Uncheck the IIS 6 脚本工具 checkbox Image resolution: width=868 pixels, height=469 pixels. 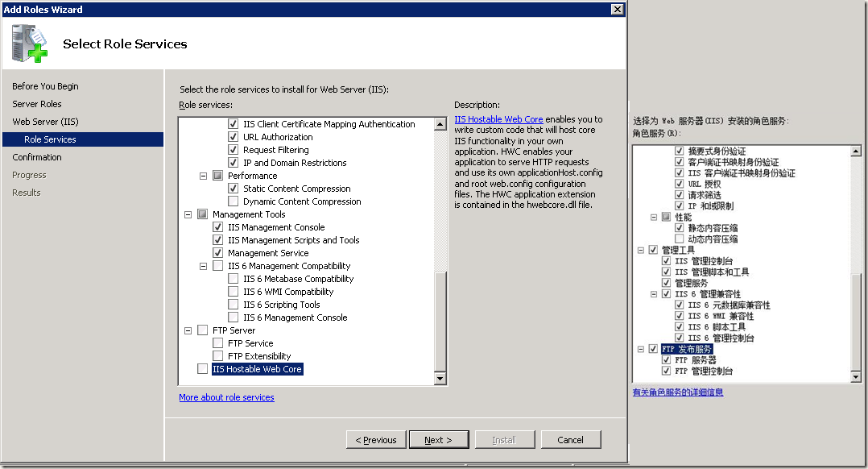[680, 326]
